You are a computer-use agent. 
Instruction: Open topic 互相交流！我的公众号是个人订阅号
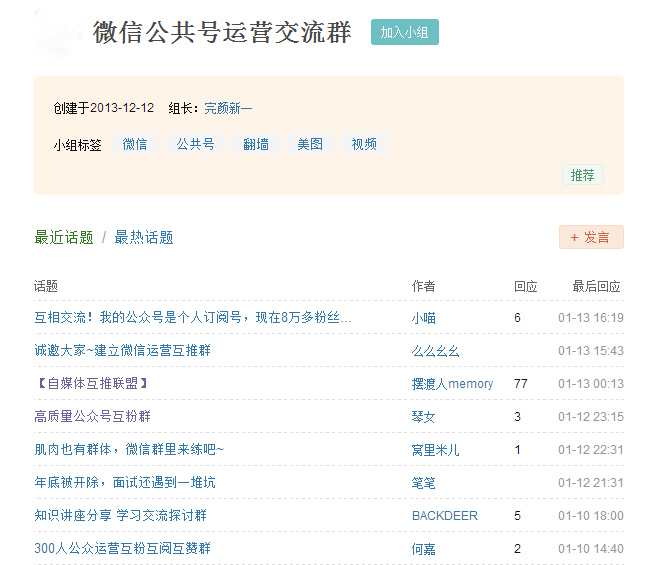click(192, 318)
